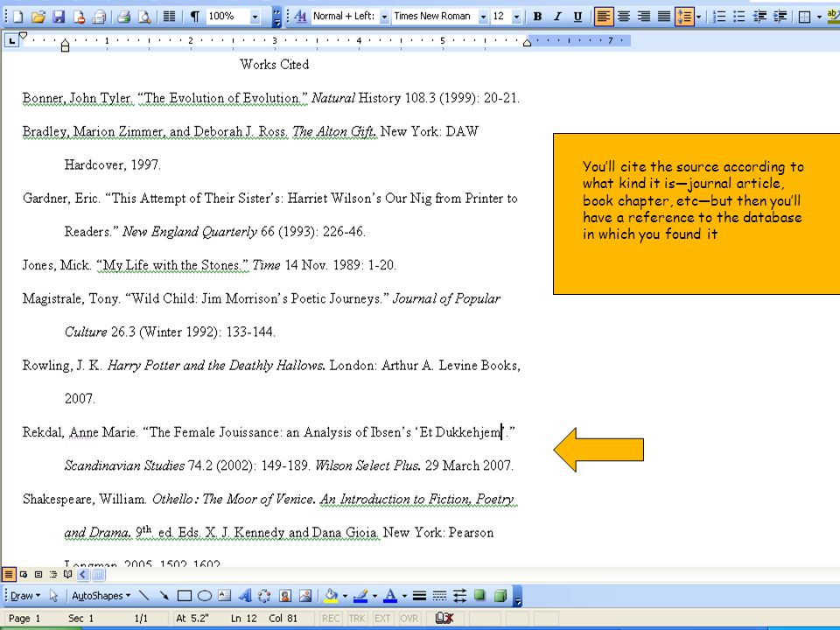This screenshot has height=630, width=840.
Task: Insert Clip Art
Action: pyautogui.click(x=285, y=596)
